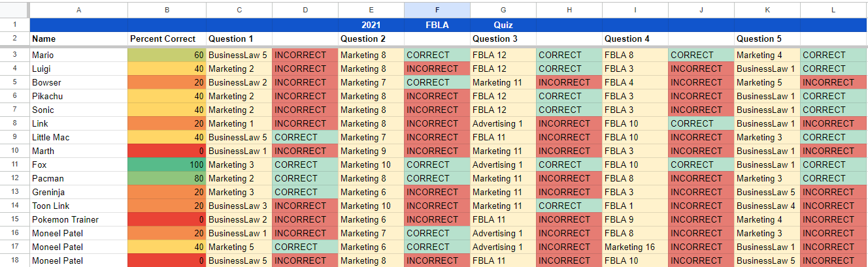Click the cell showing 100 percent correct
Screen dimensions: 868x267
point(167,165)
